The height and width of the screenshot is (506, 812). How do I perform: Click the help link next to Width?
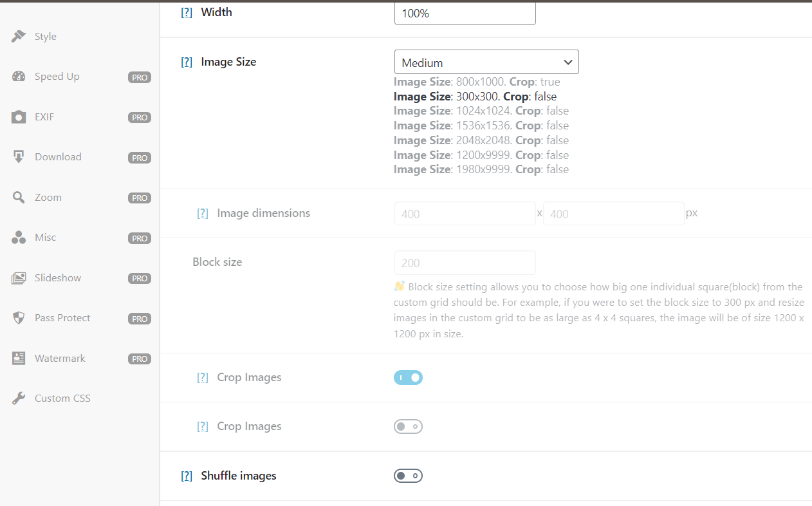(186, 12)
